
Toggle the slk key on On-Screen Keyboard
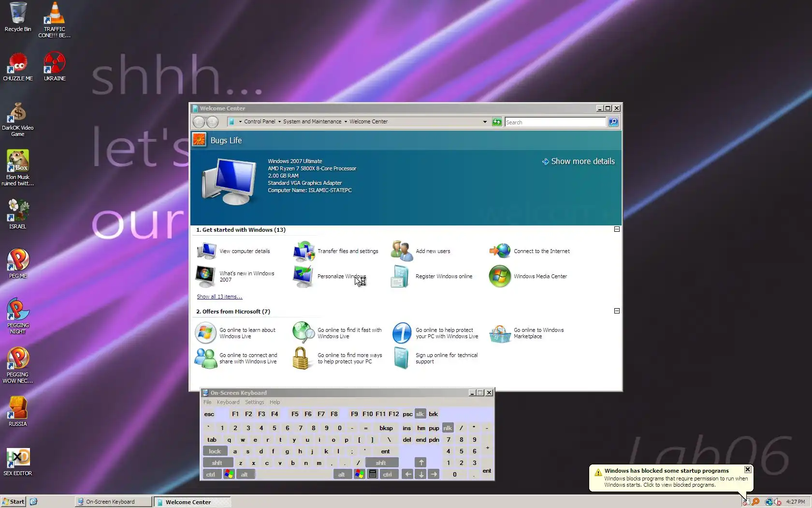(420, 414)
